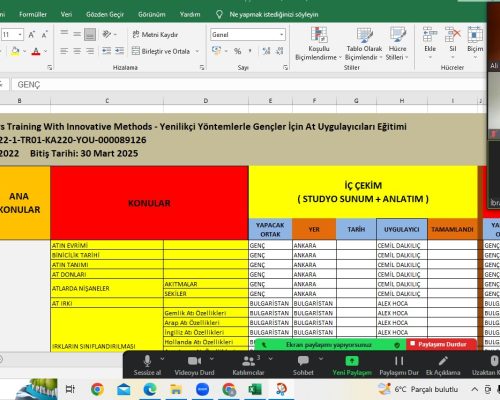Select the KONULAR header cell
The image size is (500, 400).
click(149, 203)
